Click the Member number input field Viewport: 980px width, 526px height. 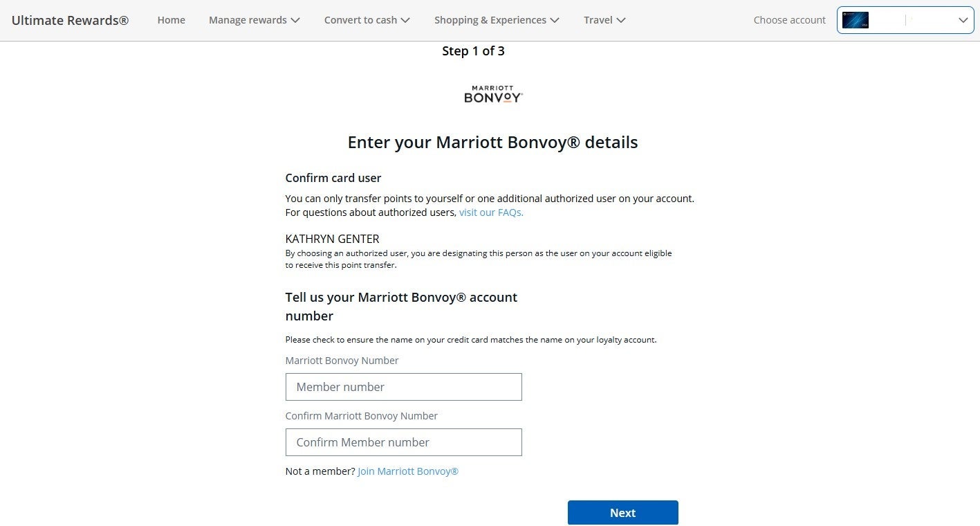click(x=403, y=387)
